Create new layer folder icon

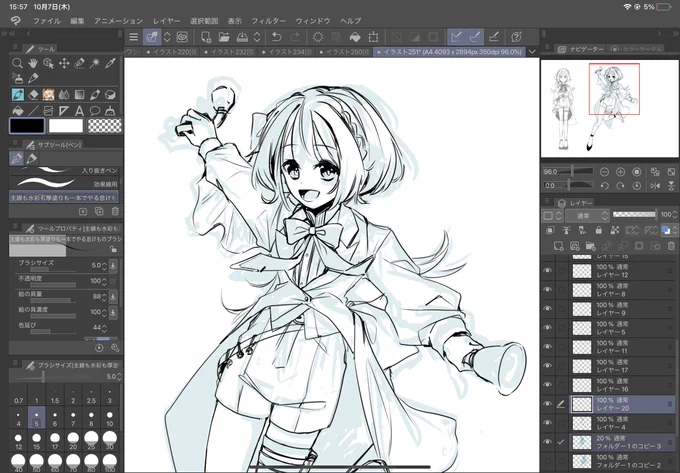tap(590, 246)
